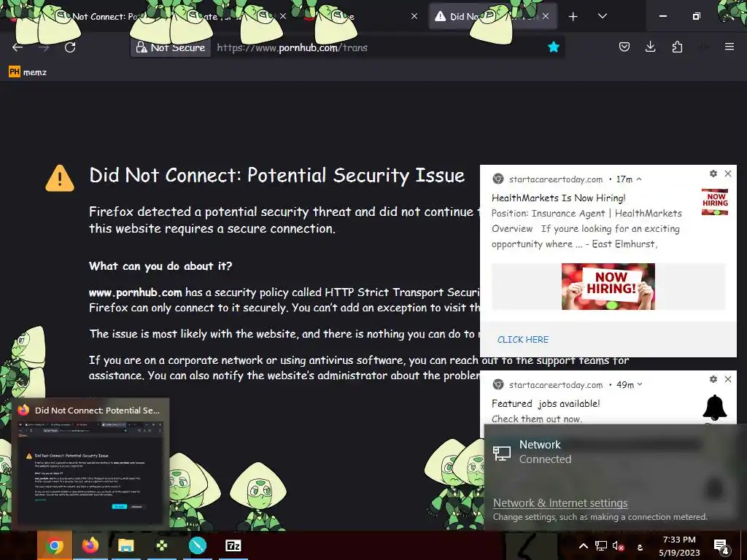Open the 7:33 PM clock and date
This screenshot has width=747, height=560.
pos(679,546)
